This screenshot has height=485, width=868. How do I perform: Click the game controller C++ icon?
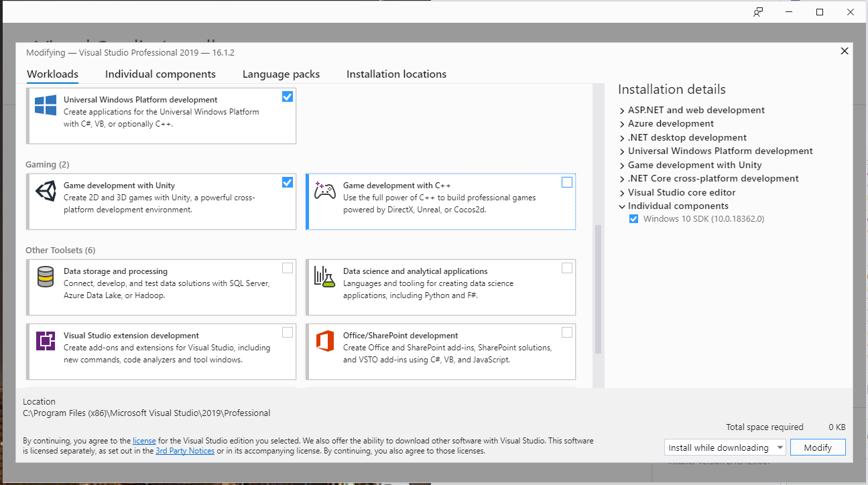coord(325,191)
